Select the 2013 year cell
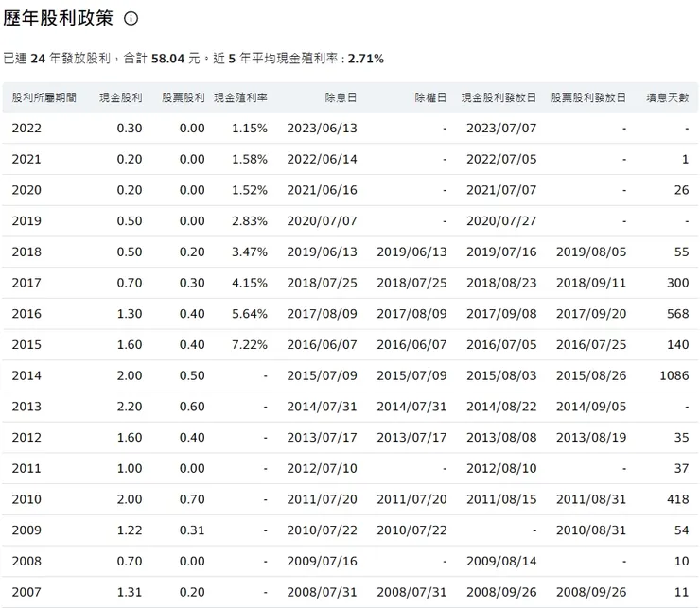The image size is (700, 608). (x=26, y=407)
